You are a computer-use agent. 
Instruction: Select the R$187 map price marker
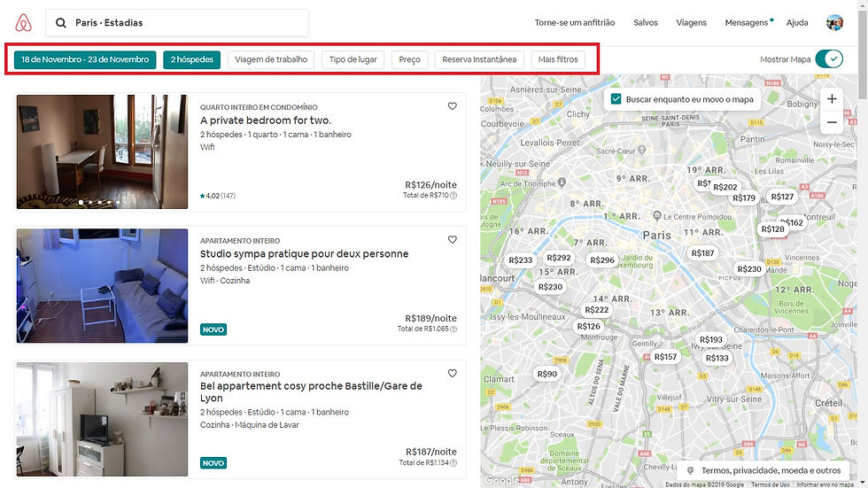[702, 252]
